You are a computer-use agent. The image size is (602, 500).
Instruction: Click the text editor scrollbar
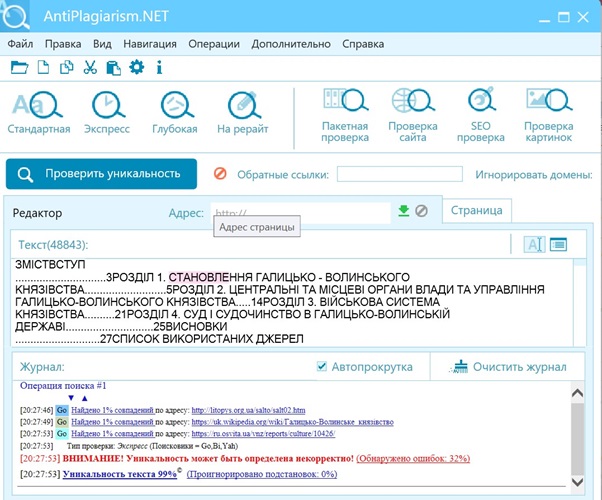(x=579, y=302)
